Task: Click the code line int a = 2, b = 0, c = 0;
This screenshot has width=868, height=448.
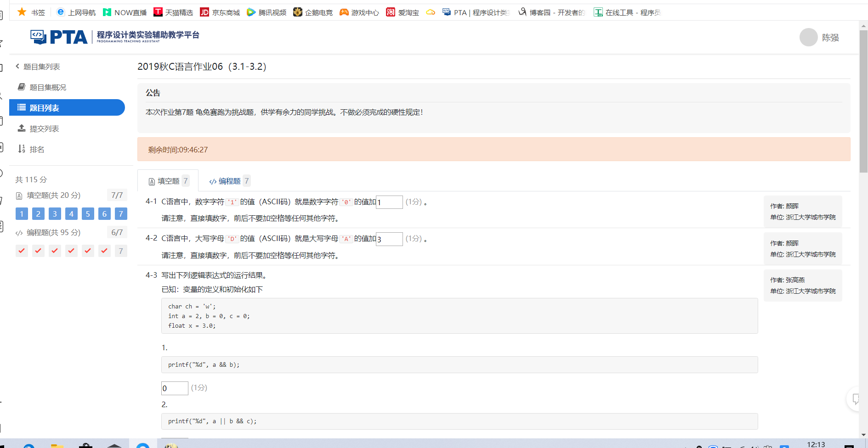Action: click(x=209, y=316)
